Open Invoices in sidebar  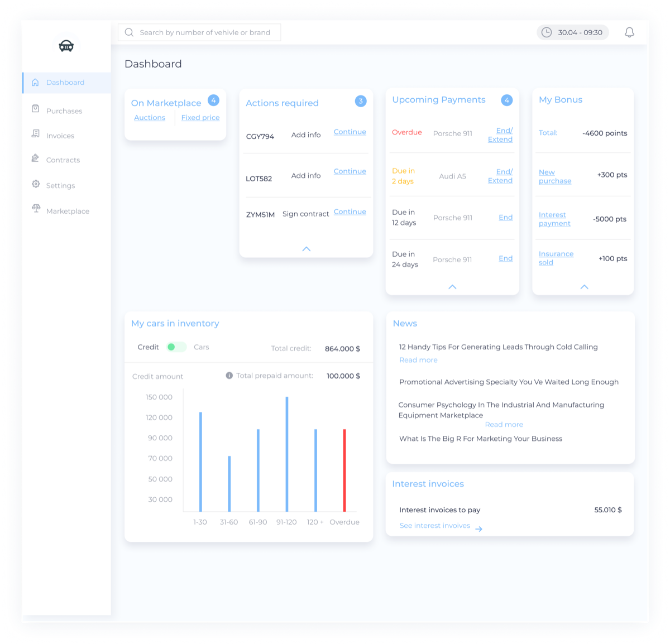(60, 136)
